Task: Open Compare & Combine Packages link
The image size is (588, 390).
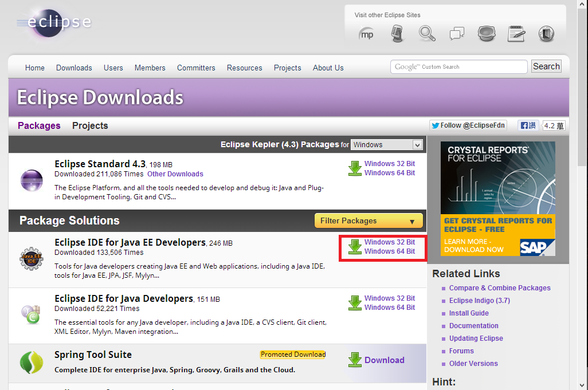Action: [x=500, y=288]
